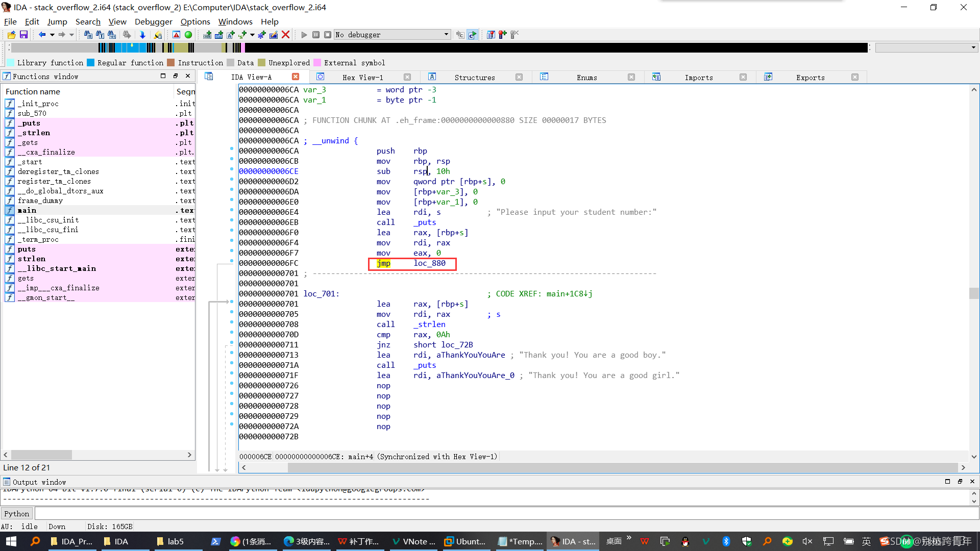Close the Output window panel
The height and width of the screenshot is (551, 980).
pos(972,481)
